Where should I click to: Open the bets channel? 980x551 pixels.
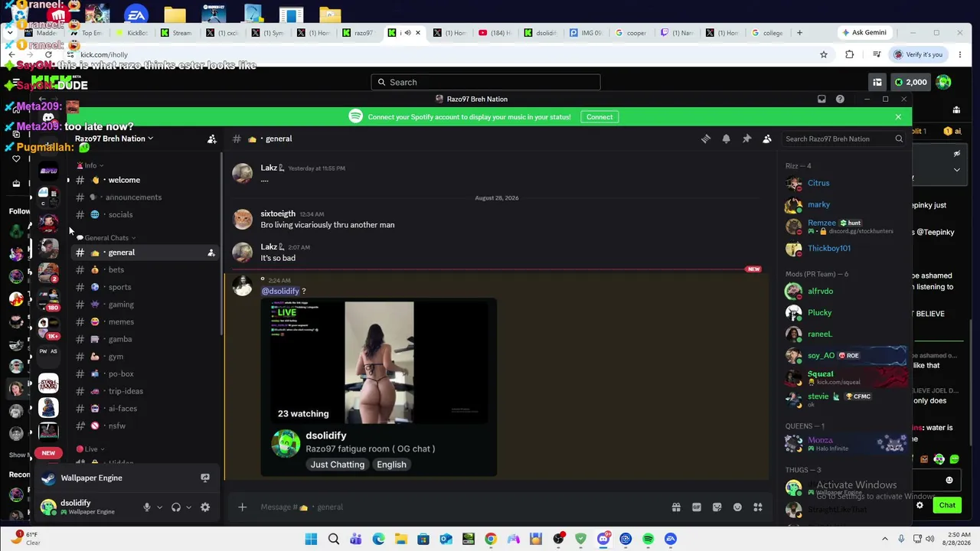pyautogui.click(x=145, y=270)
